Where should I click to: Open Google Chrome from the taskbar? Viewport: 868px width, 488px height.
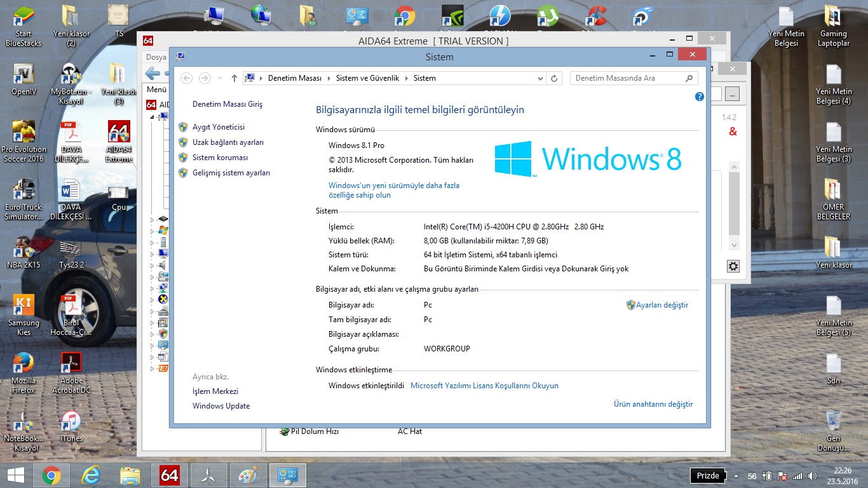[51, 475]
